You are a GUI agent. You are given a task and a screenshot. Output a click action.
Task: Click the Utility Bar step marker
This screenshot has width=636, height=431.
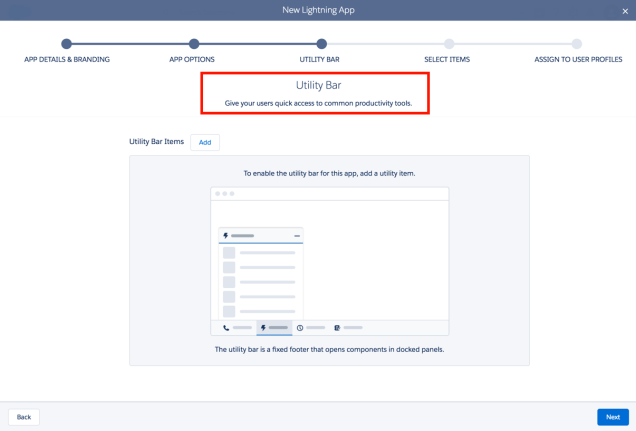click(x=322, y=44)
